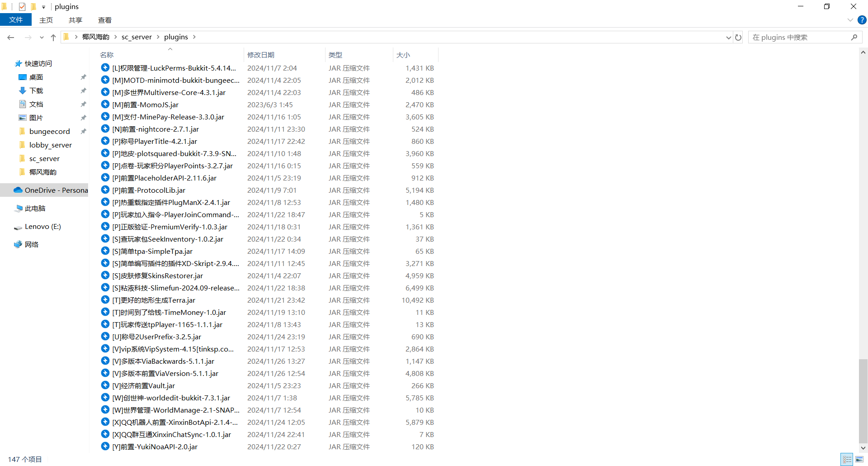The width and height of the screenshot is (868, 466).
Task: Click Multiverse-Core jar file icon
Action: point(105,92)
